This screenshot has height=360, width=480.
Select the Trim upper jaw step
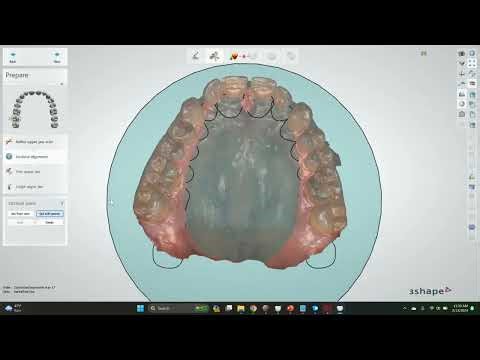[35, 172]
